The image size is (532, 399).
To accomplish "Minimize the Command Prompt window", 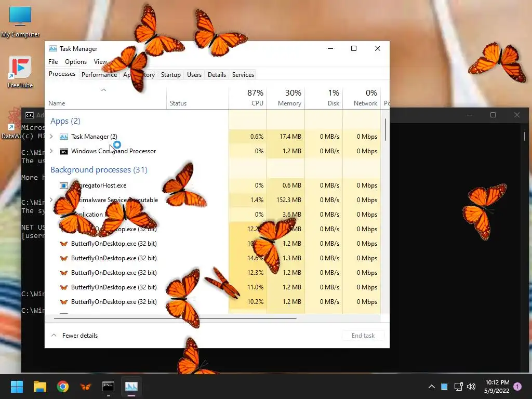I will pyautogui.click(x=470, y=115).
